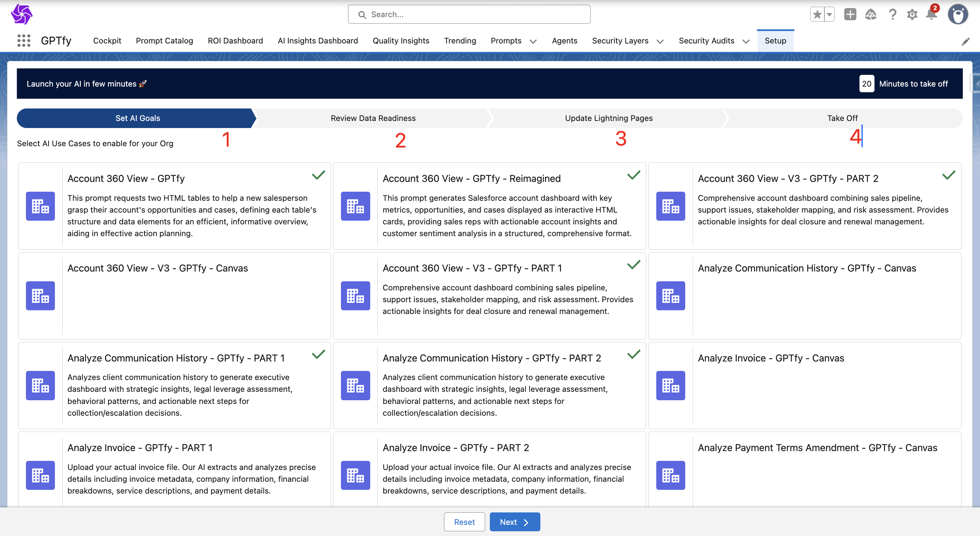Screen dimensions: 980x536
Task: Open the setup gear icon
Action: (912, 14)
